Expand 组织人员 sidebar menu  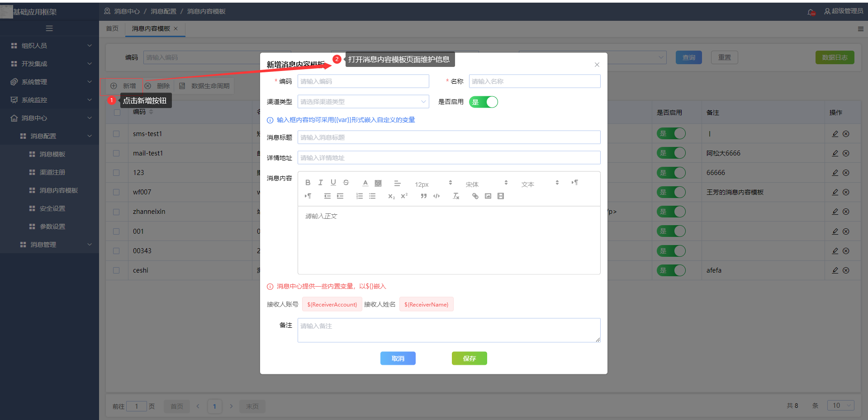(50, 46)
